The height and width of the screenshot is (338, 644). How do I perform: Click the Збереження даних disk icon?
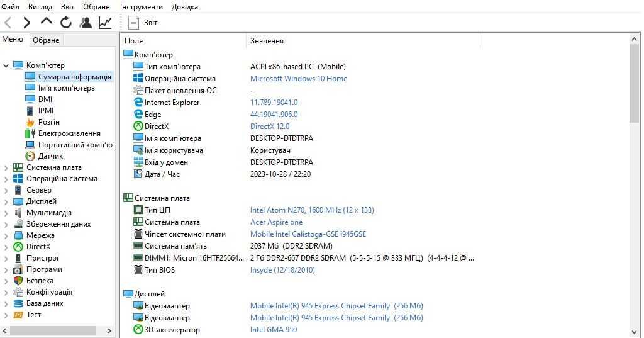click(x=18, y=224)
